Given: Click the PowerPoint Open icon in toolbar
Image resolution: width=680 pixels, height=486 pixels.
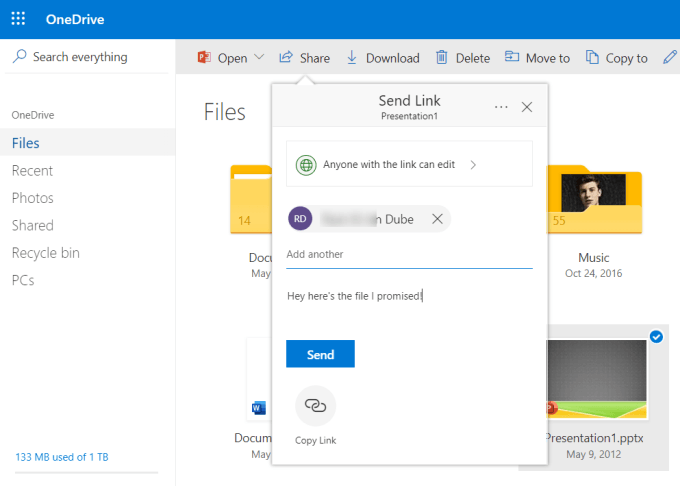Looking at the screenshot, I should point(204,57).
